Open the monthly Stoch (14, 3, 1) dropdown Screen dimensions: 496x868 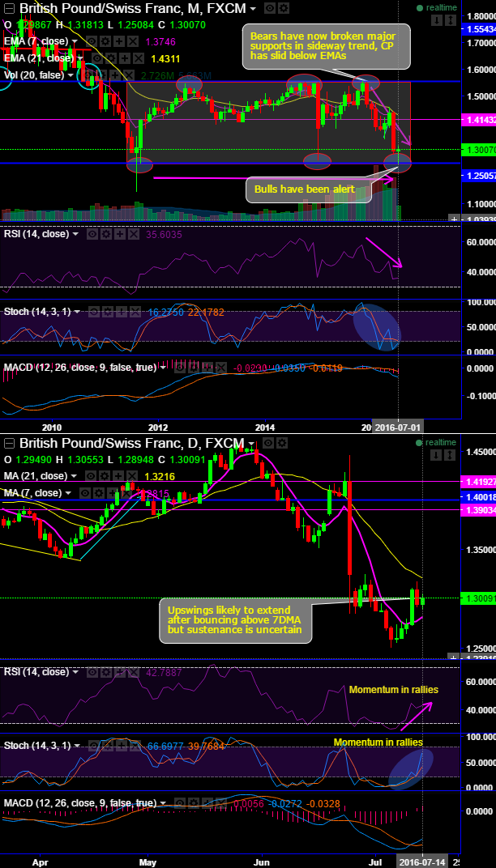[x=77, y=312]
